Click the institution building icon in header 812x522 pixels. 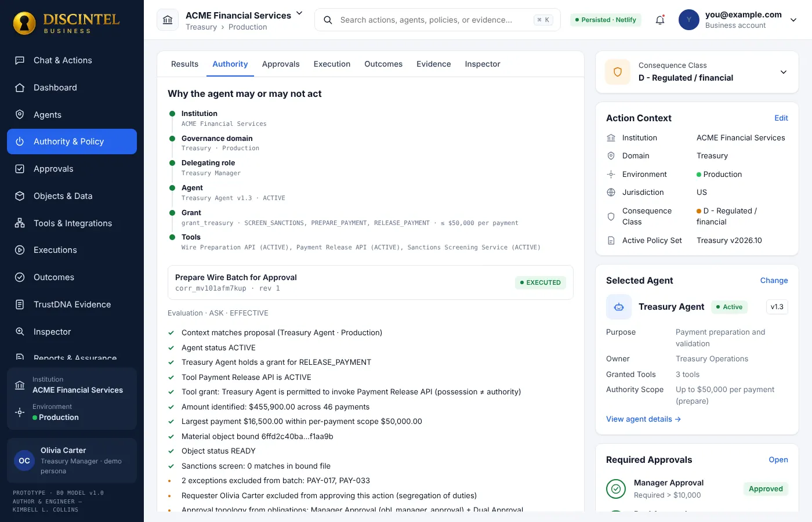(x=168, y=20)
